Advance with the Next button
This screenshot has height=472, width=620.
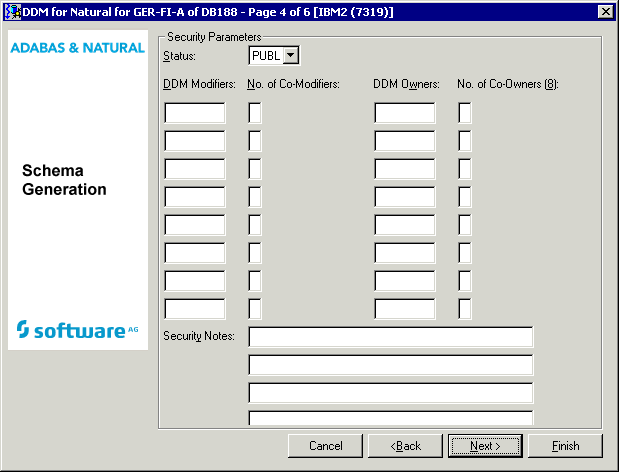coord(485,445)
